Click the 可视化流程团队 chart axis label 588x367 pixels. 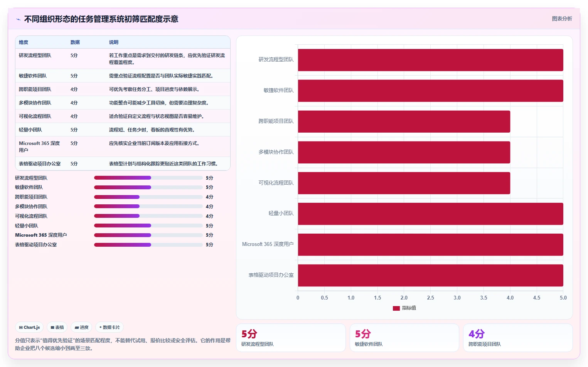pyautogui.click(x=276, y=183)
